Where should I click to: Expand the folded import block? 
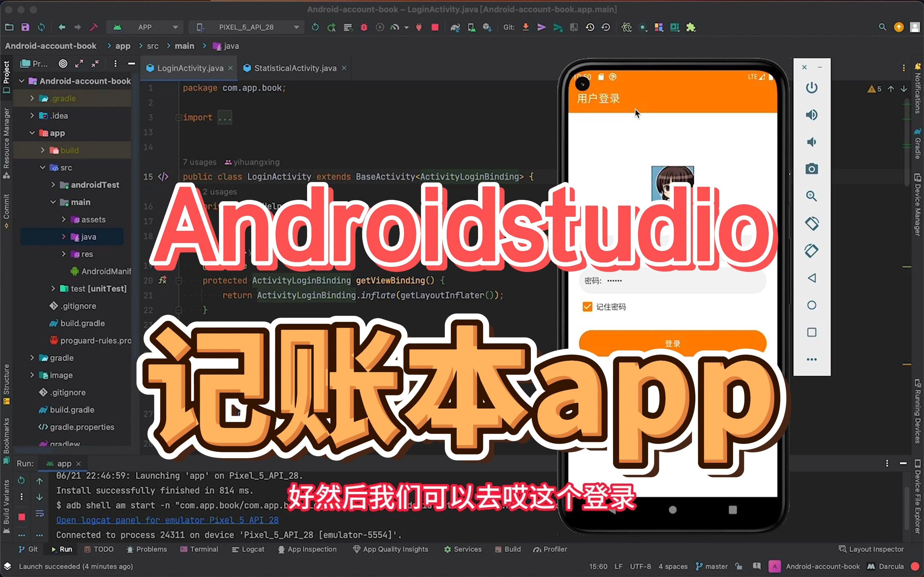pos(178,117)
